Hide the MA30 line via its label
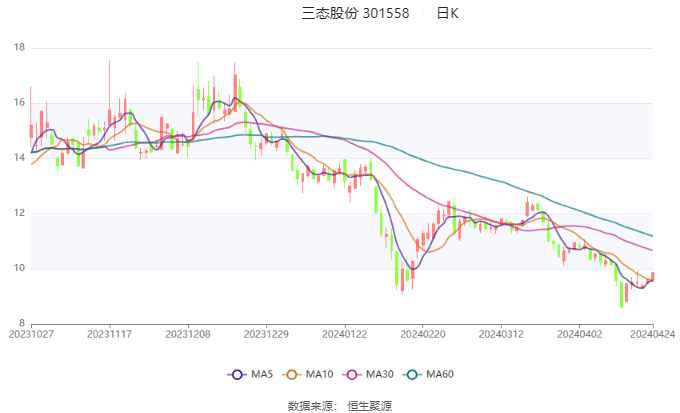 click(379, 374)
